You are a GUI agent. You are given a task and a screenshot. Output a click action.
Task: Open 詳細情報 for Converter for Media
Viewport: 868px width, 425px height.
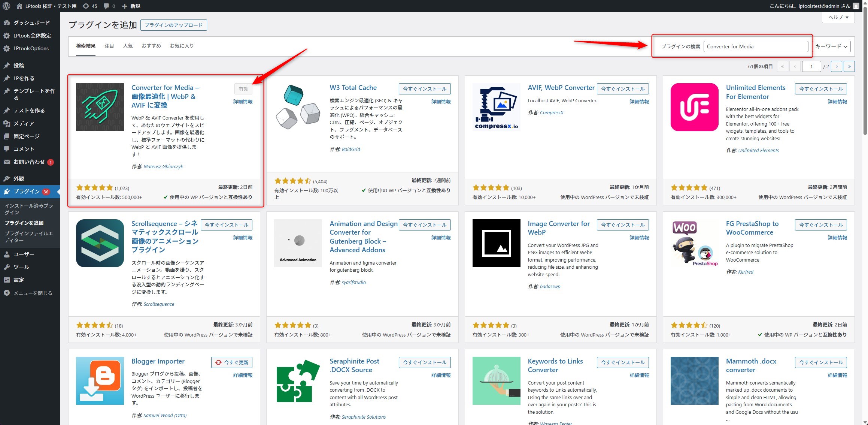(243, 102)
